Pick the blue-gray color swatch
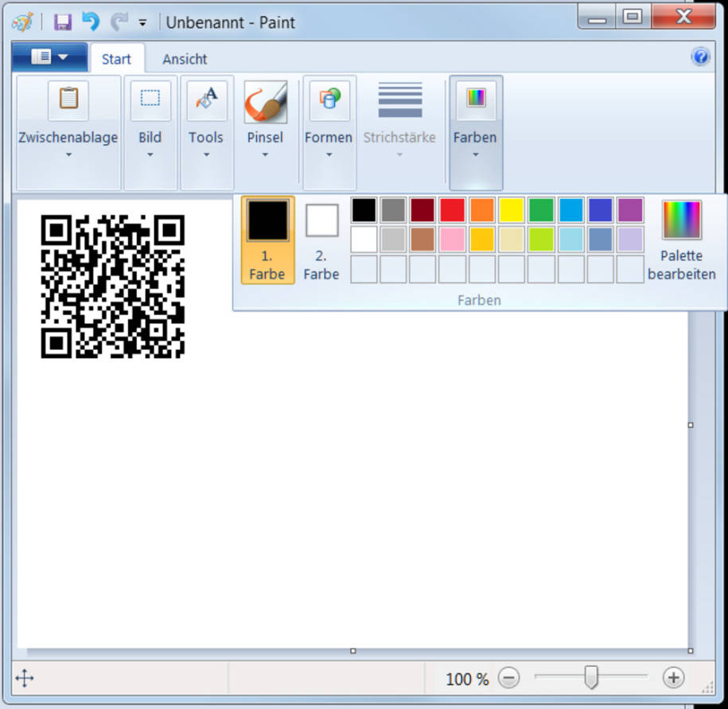The width and height of the screenshot is (728, 709). pos(601,240)
